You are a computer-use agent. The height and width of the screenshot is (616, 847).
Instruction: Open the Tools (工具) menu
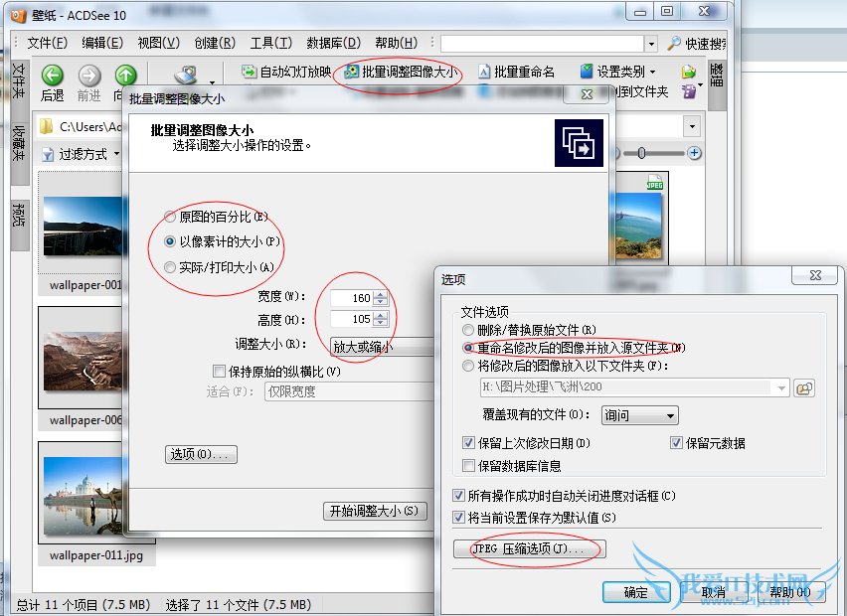pyautogui.click(x=270, y=43)
